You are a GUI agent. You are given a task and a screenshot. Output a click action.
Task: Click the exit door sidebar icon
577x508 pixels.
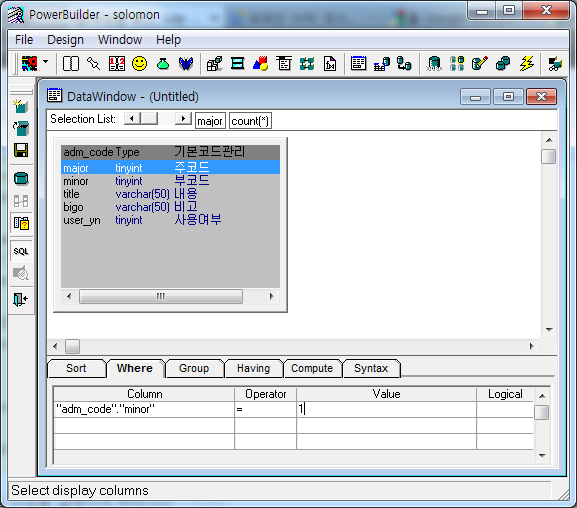point(21,299)
